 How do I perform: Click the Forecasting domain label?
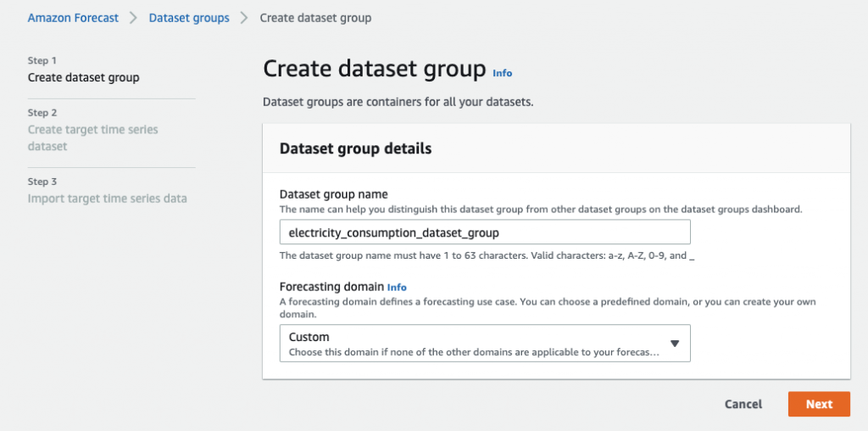click(x=331, y=287)
